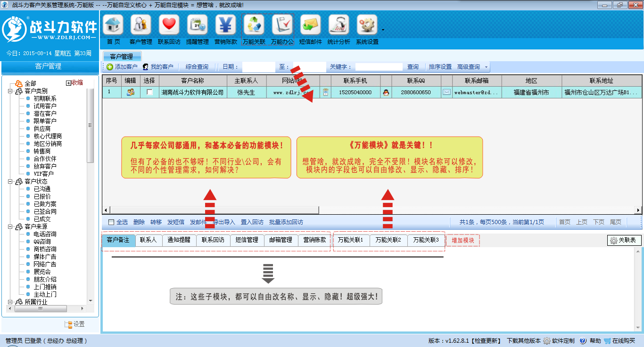Open 联系回访 heart icon
Image resolution: width=644 pixels, height=347 pixels.
pyautogui.click(x=169, y=25)
